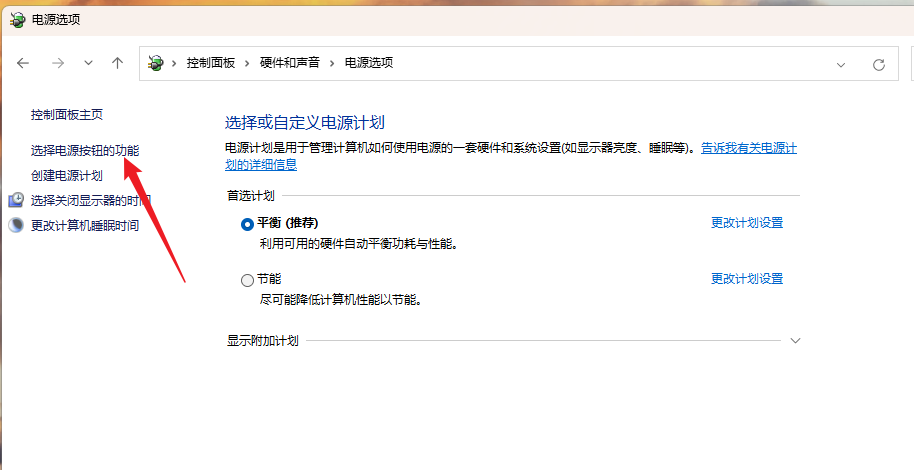Click 首选计划 section label
The width and height of the screenshot is (914, 470).
click(251, 196)
